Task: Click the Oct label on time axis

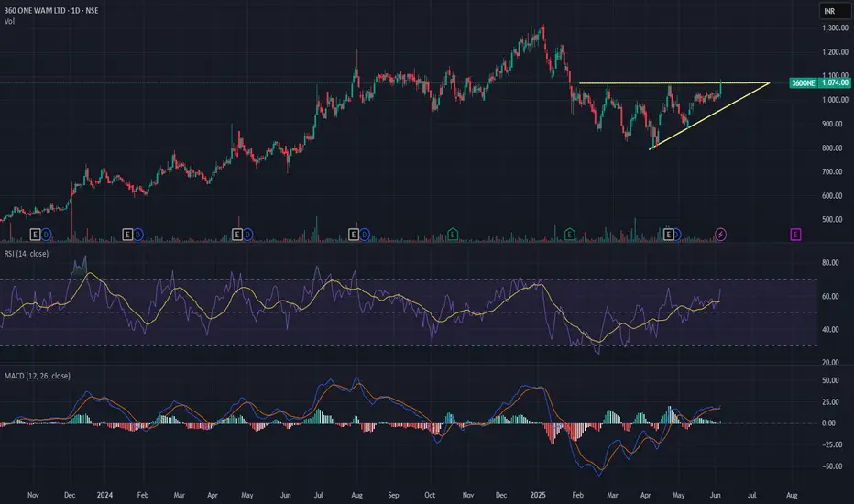Action: coord(430,495)
